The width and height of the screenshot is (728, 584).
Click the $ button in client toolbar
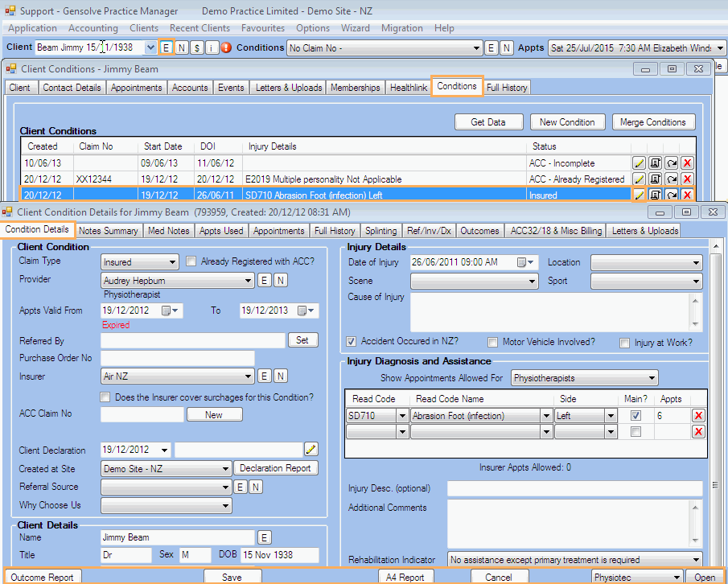pyautogui.click(x=197, y=47)
